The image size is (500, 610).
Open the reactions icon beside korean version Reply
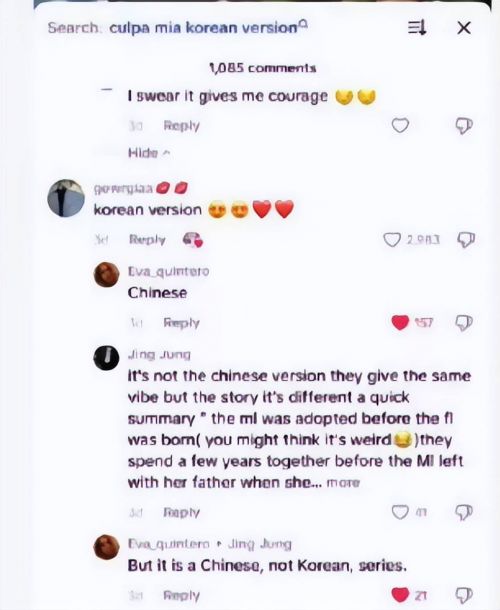(193, 240)
